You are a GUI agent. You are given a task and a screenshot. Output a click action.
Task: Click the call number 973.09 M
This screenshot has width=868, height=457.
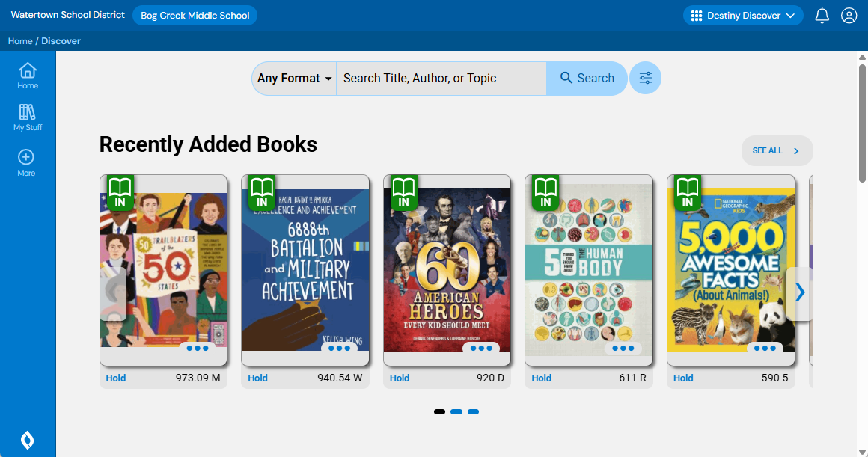pos(198,378)
